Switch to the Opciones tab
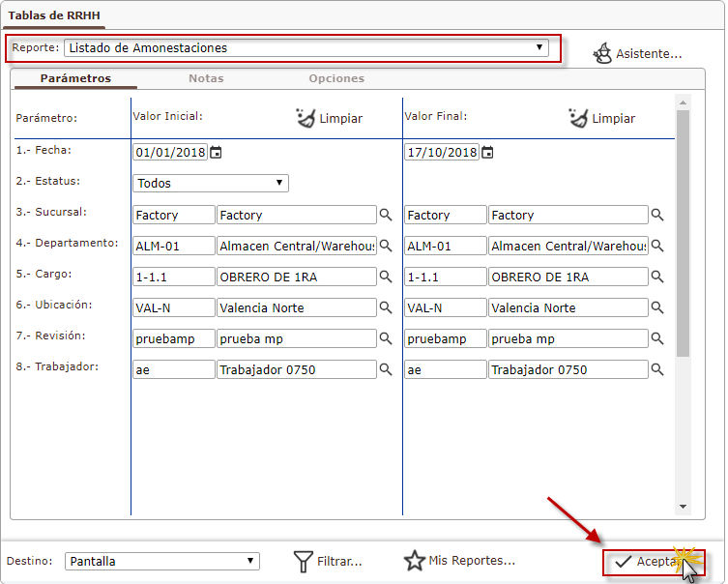 coord(336,78)
